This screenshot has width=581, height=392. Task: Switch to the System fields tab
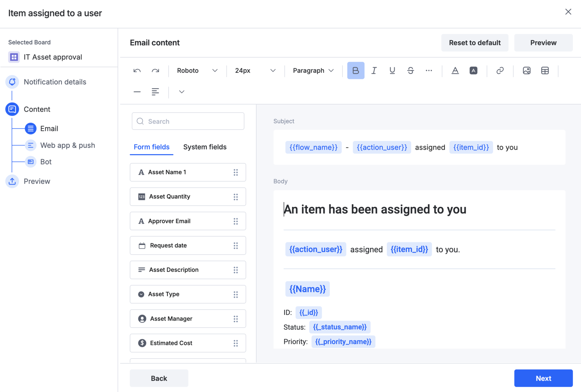click(205, 147)
